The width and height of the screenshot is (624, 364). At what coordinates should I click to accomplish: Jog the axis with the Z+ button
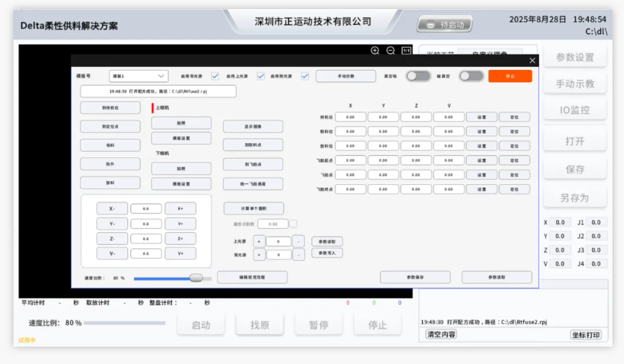pos(181,238)
